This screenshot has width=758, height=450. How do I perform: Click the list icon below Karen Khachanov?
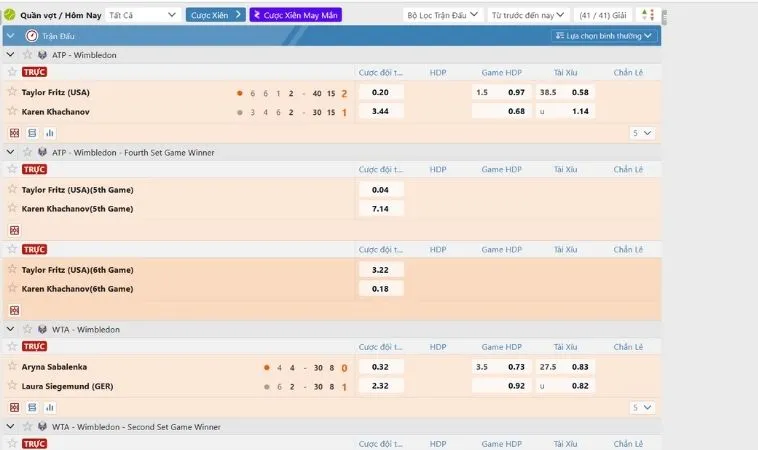tap(32, 132)
